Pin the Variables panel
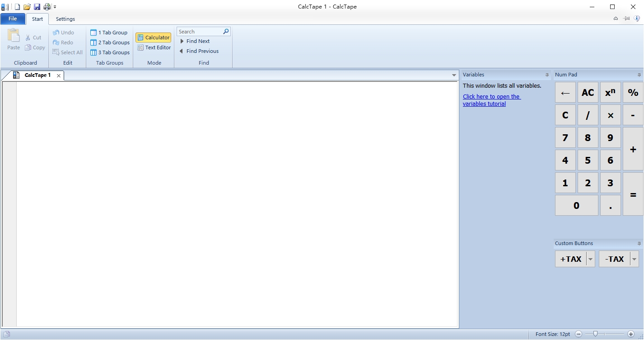This screenshot has height=340, width=644. coord(547,75)
